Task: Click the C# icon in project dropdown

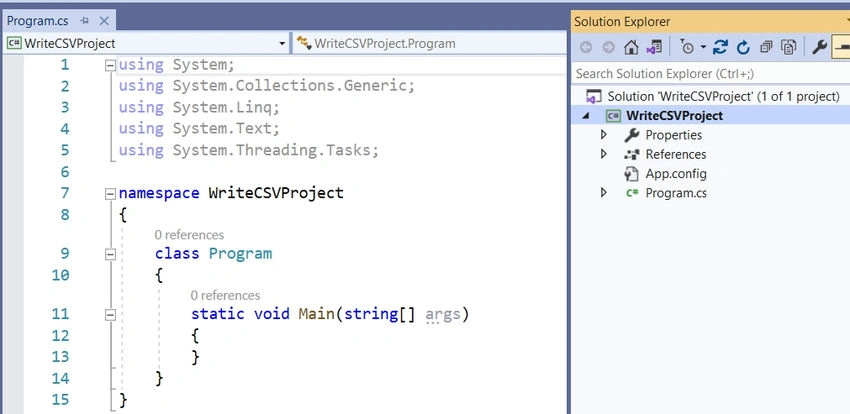Action: 14,43
